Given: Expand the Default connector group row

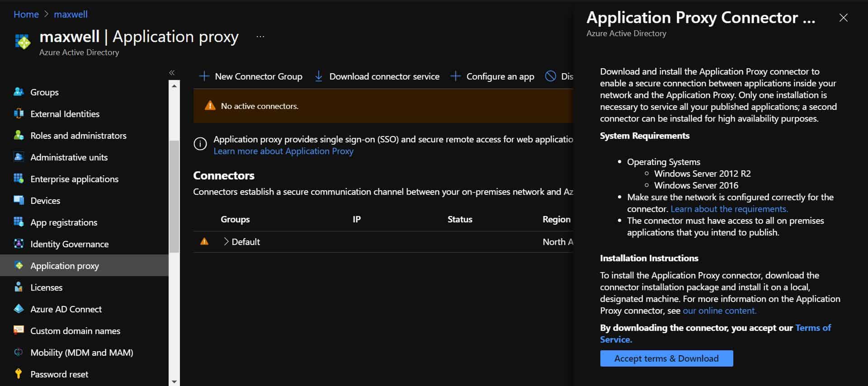Looking at the screenshot, I should click(x=226, y=241).
